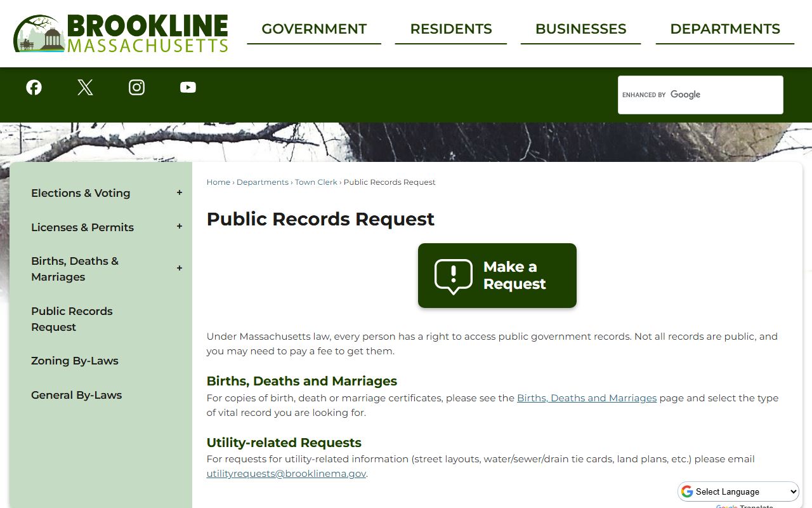The image size is (812, 508).
Task: Open the Instagram social icon
Action: click(x=137, y=88)
